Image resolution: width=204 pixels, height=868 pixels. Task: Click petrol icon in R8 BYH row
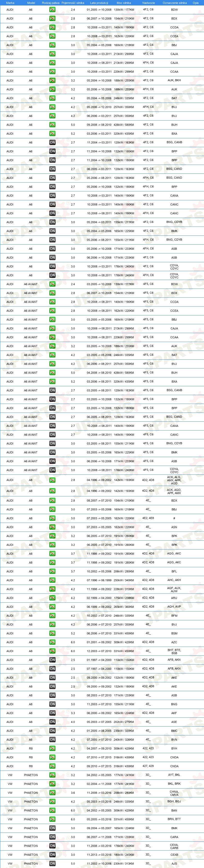click(52, 748)
